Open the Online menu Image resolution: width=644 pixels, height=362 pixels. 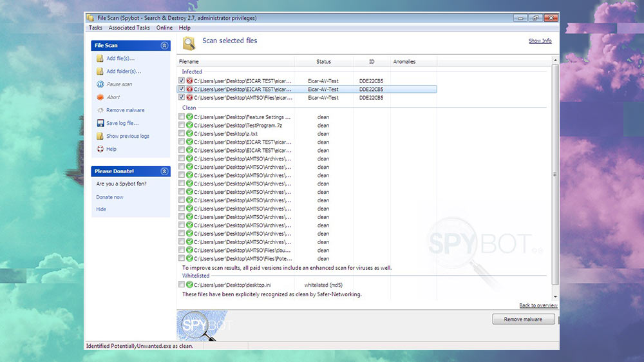pyautogui.click(x=164, y=28)
